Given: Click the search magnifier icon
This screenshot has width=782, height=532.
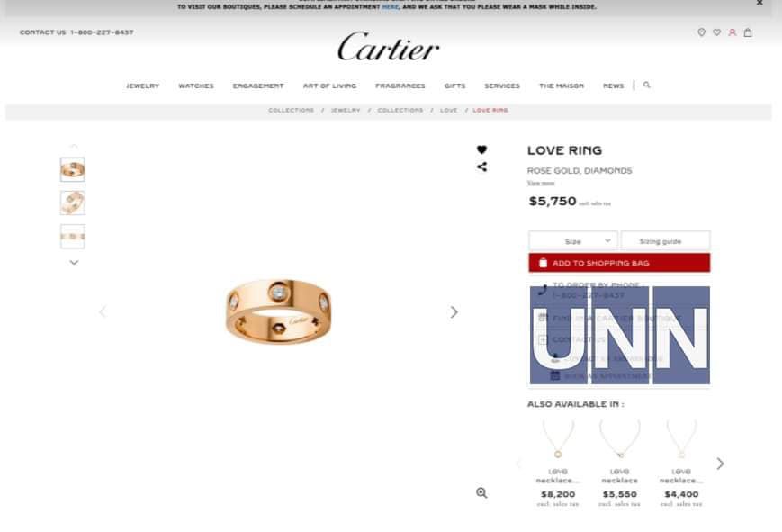Looking at the screenshot, I should (646, 85).
